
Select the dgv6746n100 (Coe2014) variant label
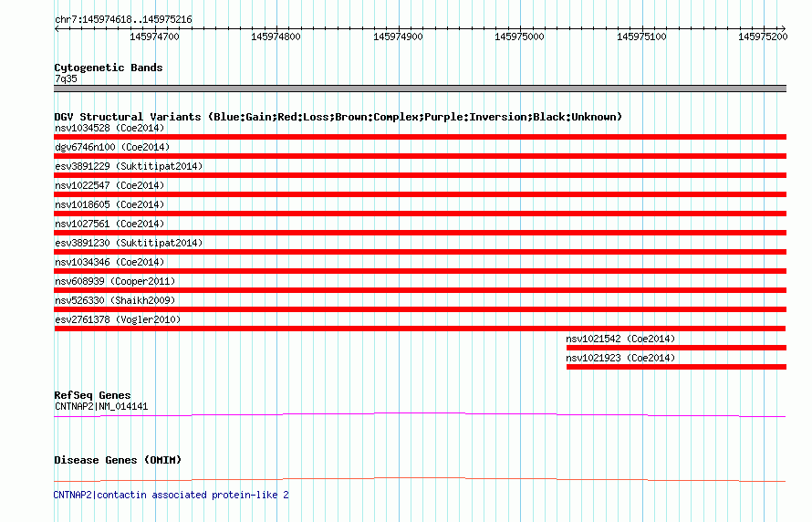(112, 147)
